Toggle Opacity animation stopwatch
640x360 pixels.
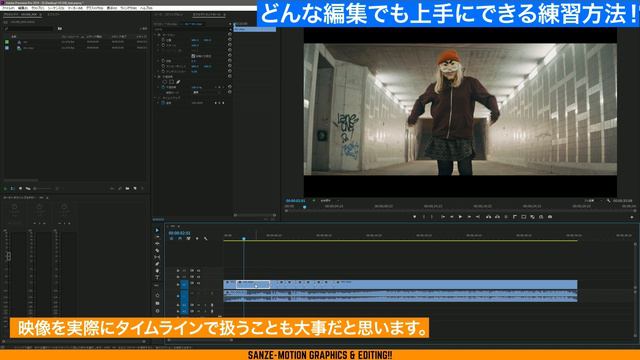(x=163, y=87)
